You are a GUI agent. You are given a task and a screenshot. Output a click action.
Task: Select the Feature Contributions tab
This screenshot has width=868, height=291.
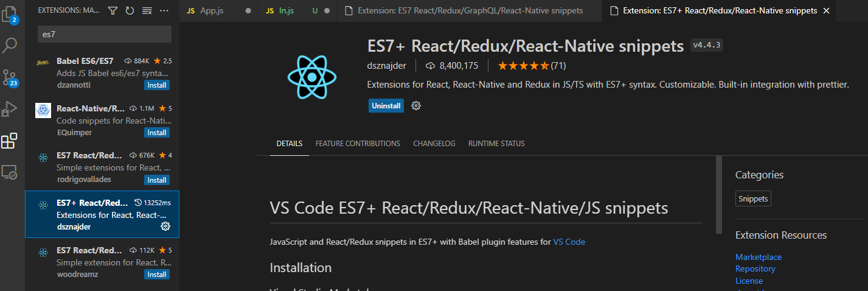pos(358,144)
